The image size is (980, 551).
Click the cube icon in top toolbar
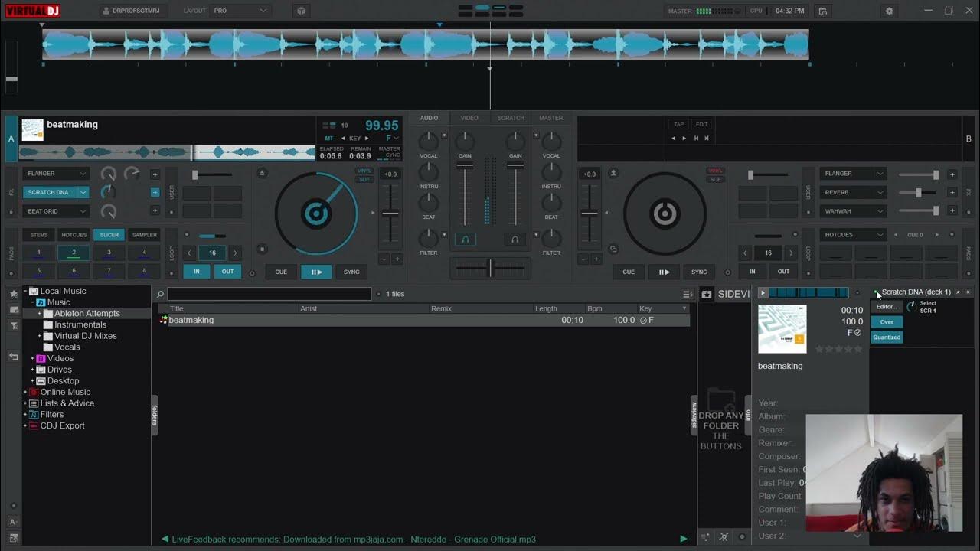(x=301, y=11)
